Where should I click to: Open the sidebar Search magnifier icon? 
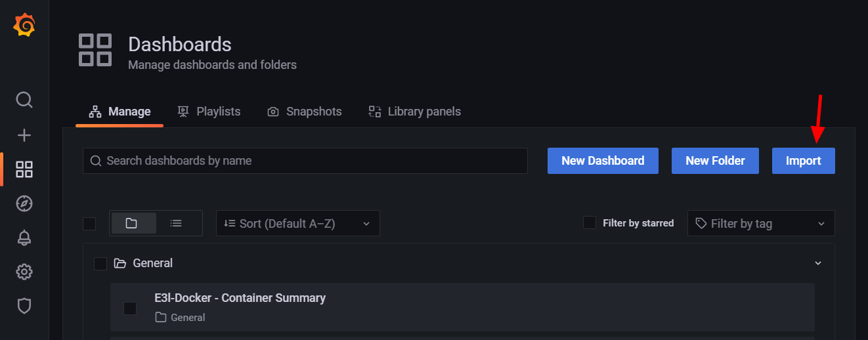coord(24,100)
